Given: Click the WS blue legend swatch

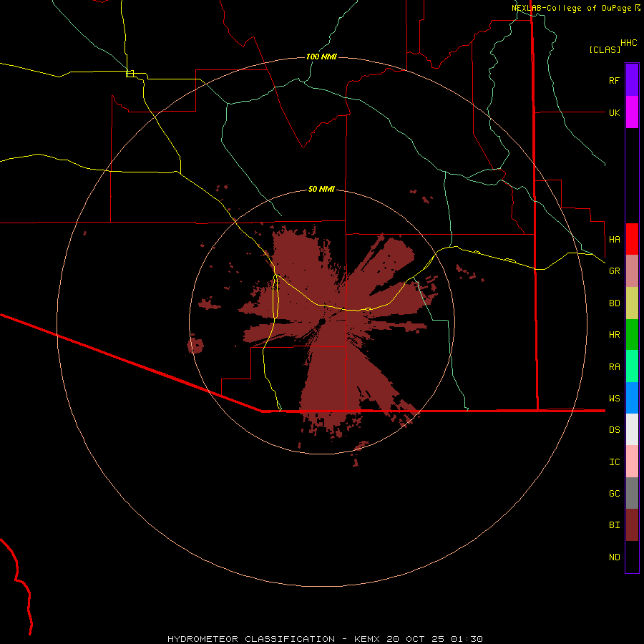Looking at the screenshot, I should click(632, 398).
